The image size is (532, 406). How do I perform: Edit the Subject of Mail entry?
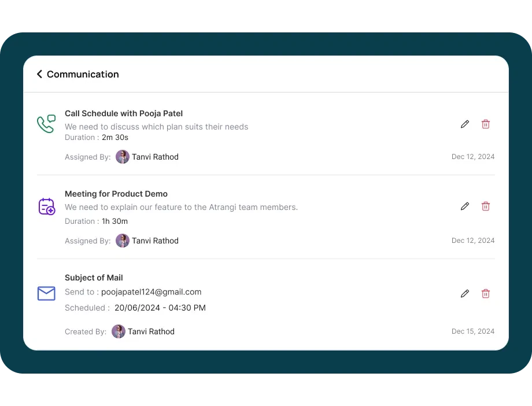tap(465, 294)
